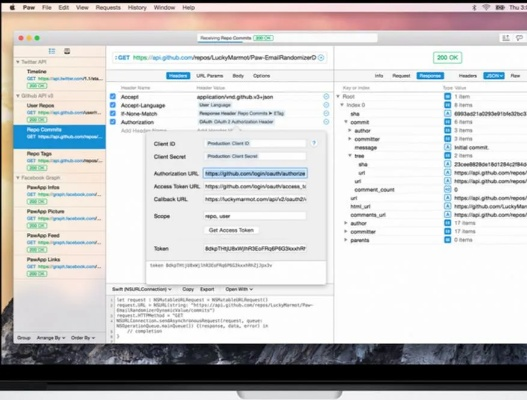Select the Repo Tags request
This screenshot has height=400, width=527.
click(59, 161)
